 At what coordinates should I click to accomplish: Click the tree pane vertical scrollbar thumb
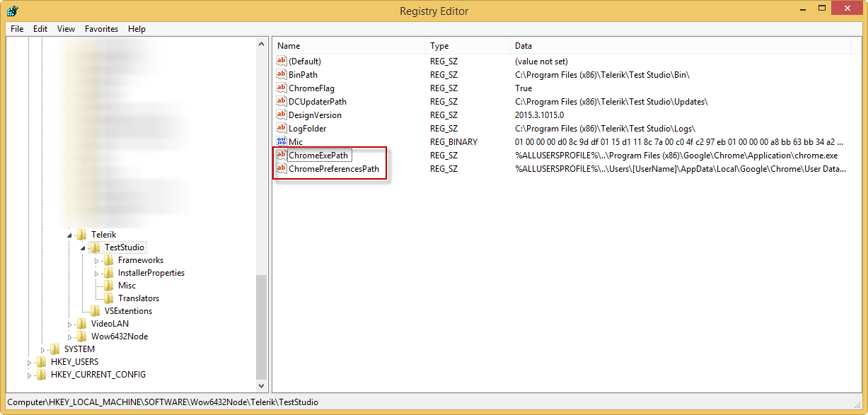[x=262, y=327]
